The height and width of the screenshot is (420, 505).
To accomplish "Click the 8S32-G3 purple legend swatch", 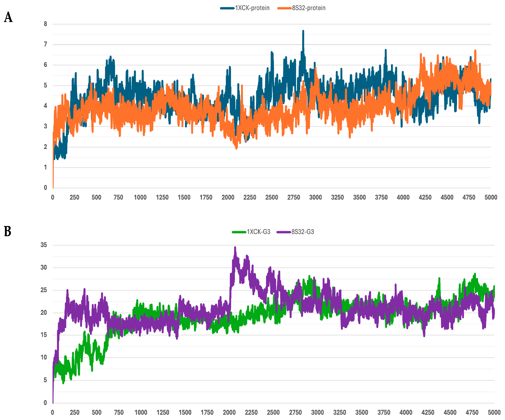I will 283,232.
